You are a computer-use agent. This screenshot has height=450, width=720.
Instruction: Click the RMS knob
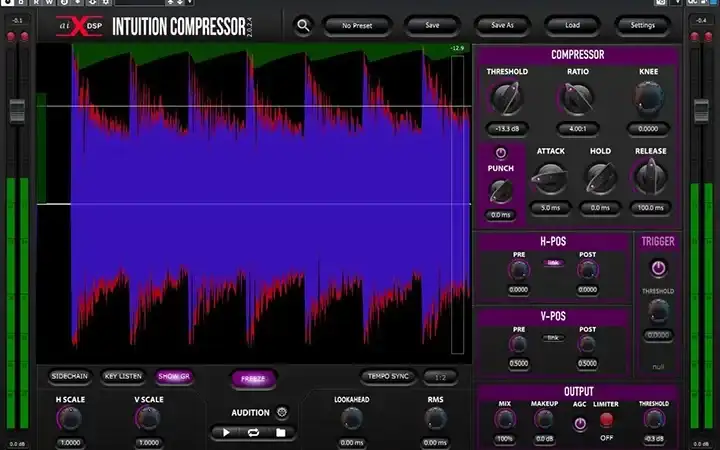click(x=435, y=420)
